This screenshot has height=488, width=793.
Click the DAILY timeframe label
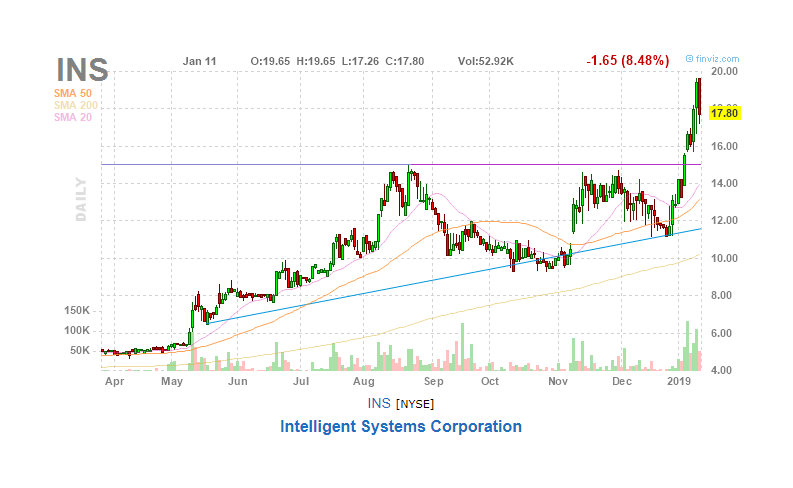pyautogui.click(x=81, y=199)
